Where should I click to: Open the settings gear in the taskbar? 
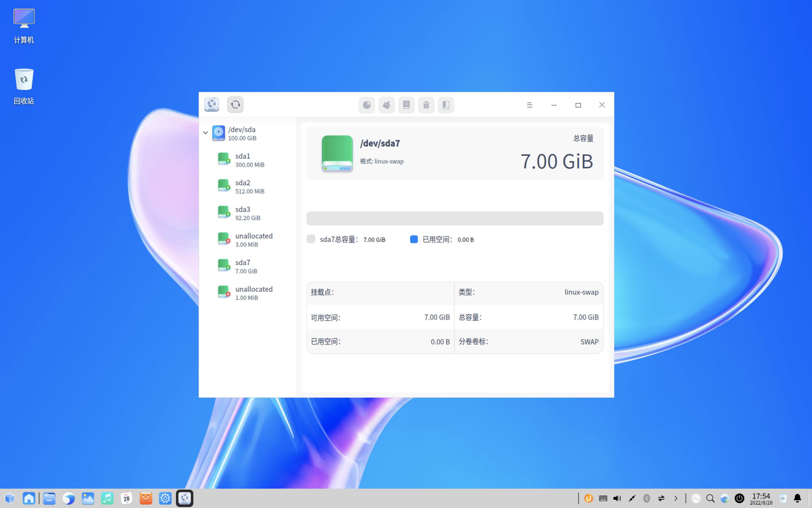pos(165,498)
